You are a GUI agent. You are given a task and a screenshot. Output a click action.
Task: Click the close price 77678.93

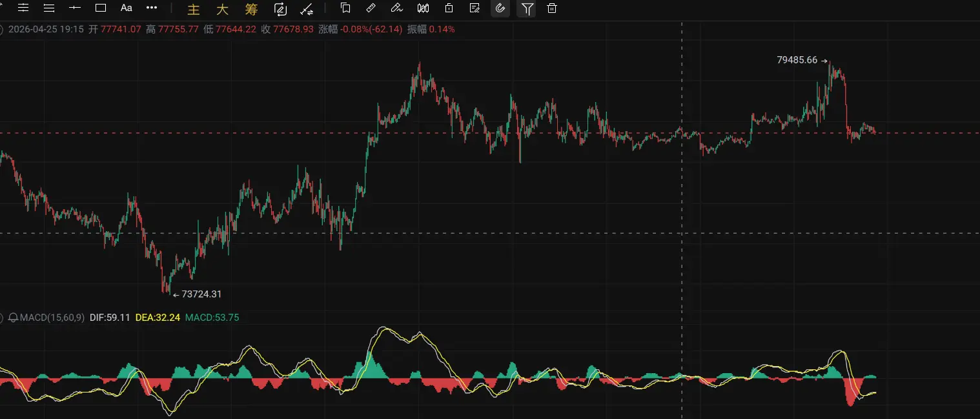[293, 30]
